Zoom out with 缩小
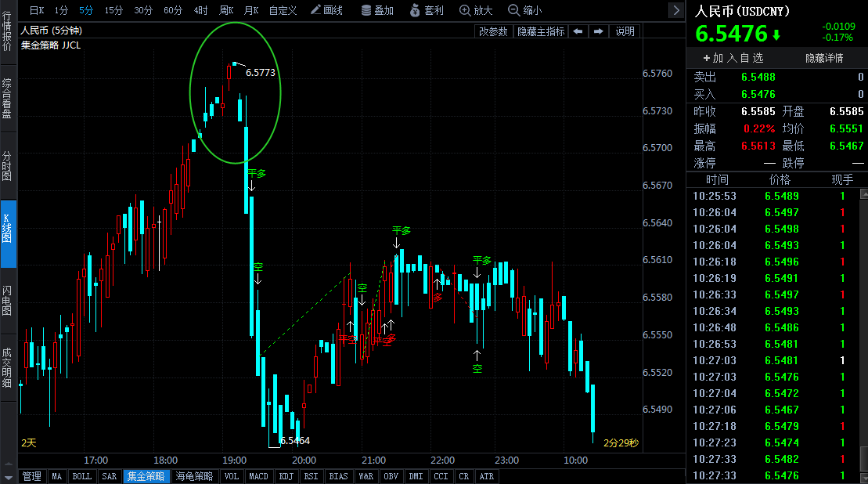The width and height of the screenshot is (868, 484). 524,10
